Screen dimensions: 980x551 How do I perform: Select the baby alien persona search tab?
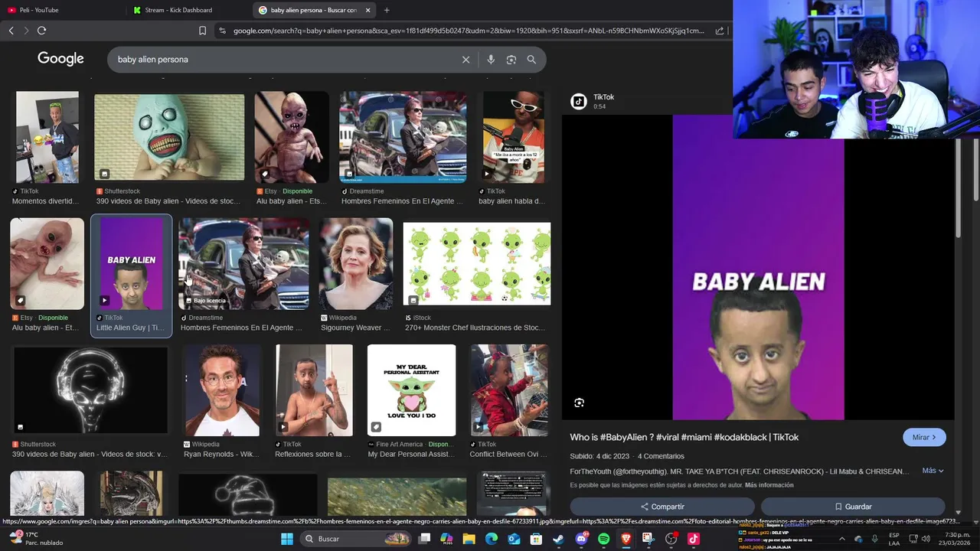[x=314, y=10]
